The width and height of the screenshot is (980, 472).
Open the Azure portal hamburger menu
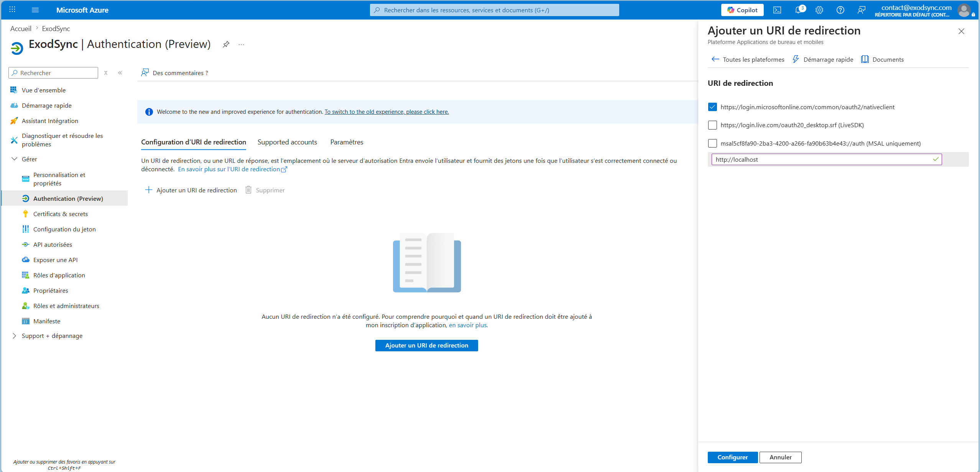click(x=35, y=10)
